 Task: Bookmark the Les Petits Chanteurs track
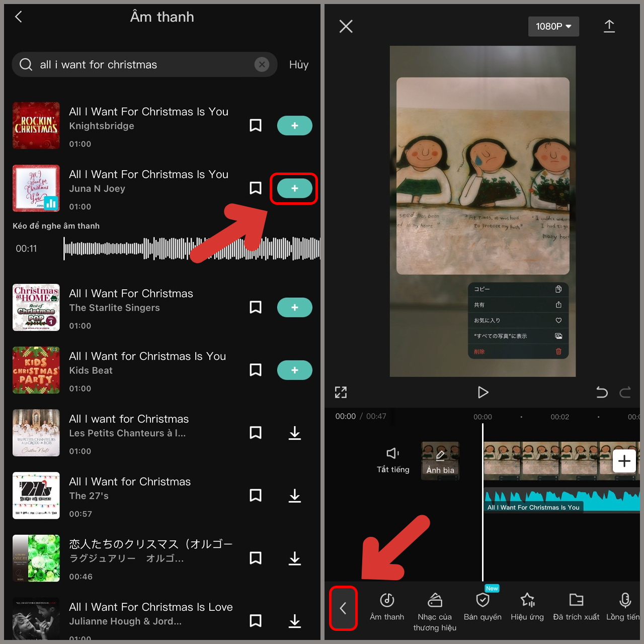[256, 433]
